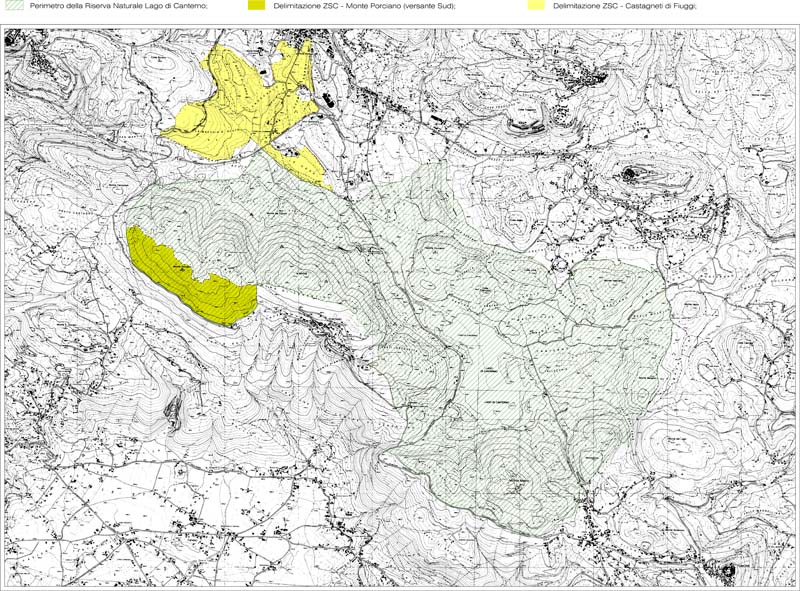The height and width of the screenshot is (591, 800).
Task: Click the northwest tip of the olive-yellow zone
Action: click(131, 232)
